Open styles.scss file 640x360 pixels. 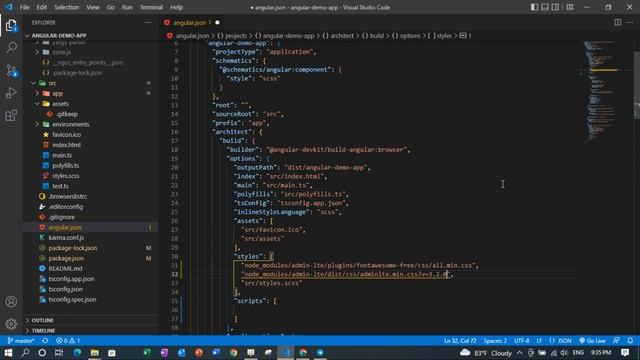(x=65, y=176)
